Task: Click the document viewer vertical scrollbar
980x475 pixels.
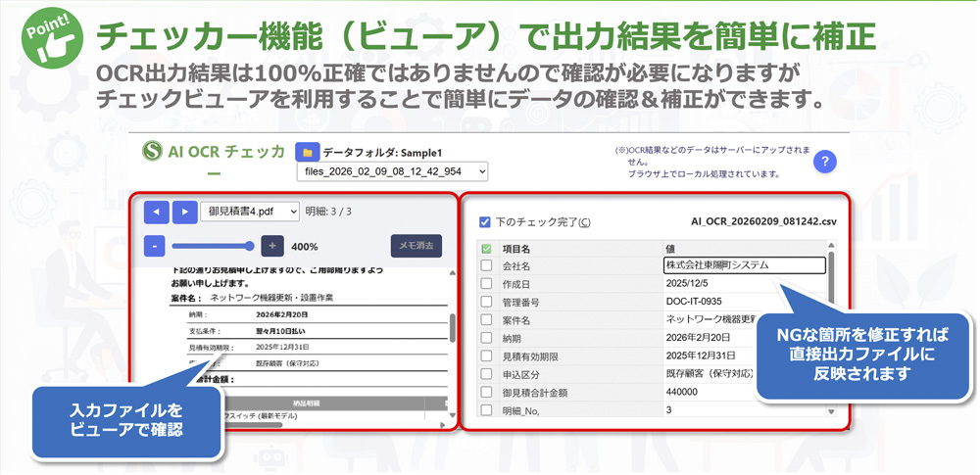Action: (452, 328)
